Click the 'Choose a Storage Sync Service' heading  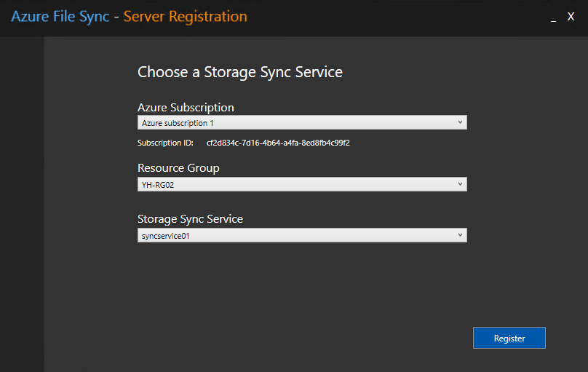click(x=240, y=72)
